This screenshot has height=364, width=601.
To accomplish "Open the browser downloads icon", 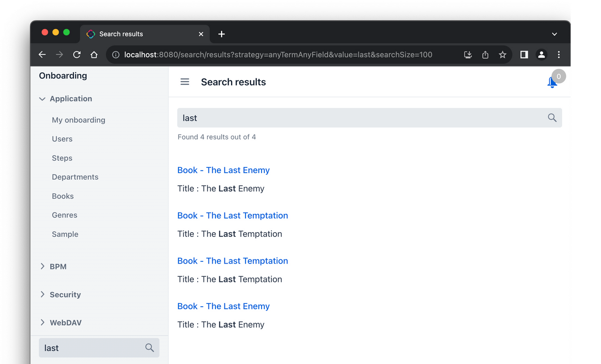I will click(468, 54).
